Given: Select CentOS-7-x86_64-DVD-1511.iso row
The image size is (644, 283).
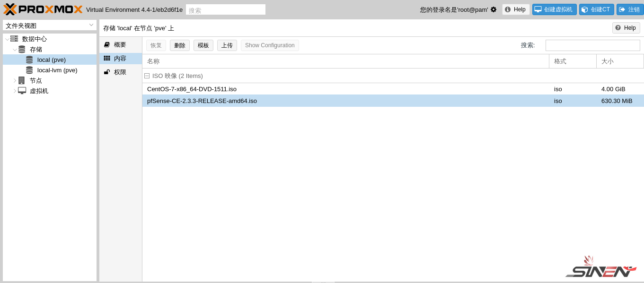Looking at the screenshot, I should [x=393, y=89].
